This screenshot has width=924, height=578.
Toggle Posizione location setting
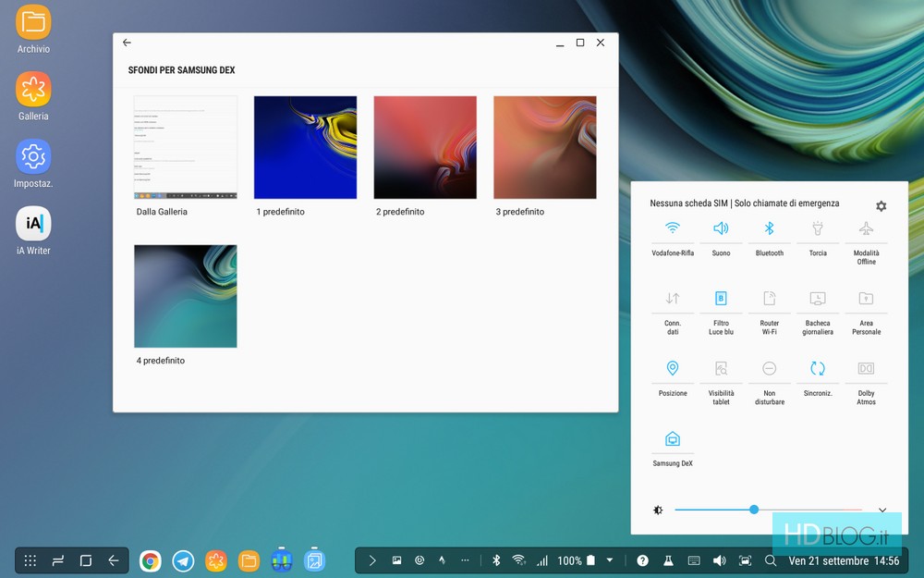point(673,378)
